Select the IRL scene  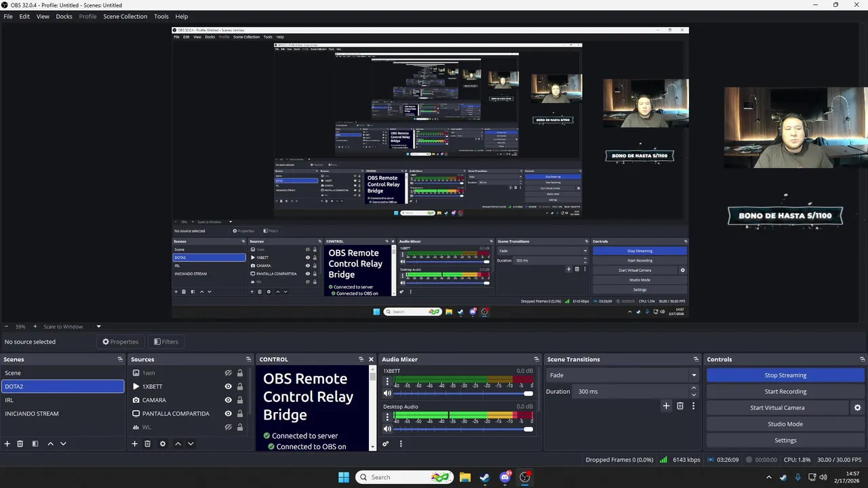click(x=62, y=400)
